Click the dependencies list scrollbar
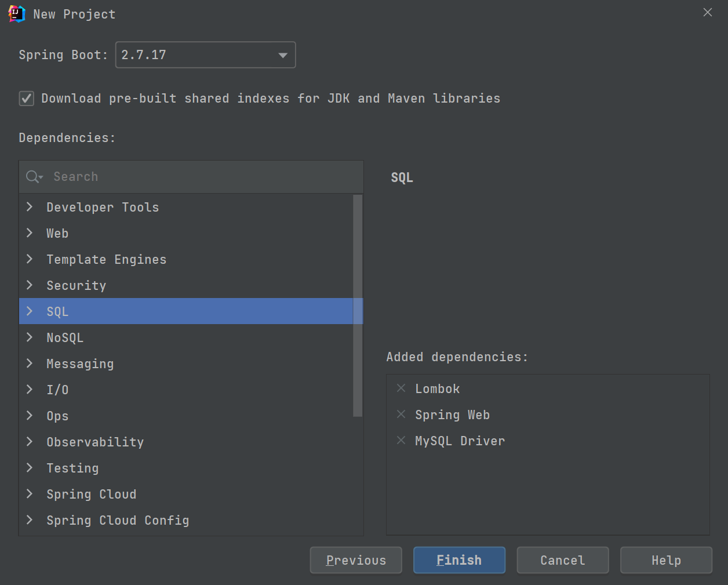728x585 pixels. pyautogui.click(x=358, y=306)
